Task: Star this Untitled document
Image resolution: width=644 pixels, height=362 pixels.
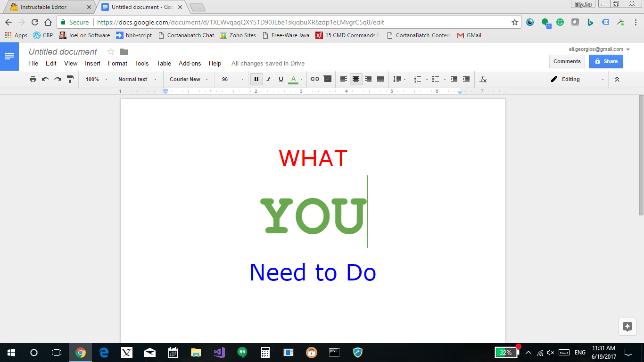Action: 111,52
